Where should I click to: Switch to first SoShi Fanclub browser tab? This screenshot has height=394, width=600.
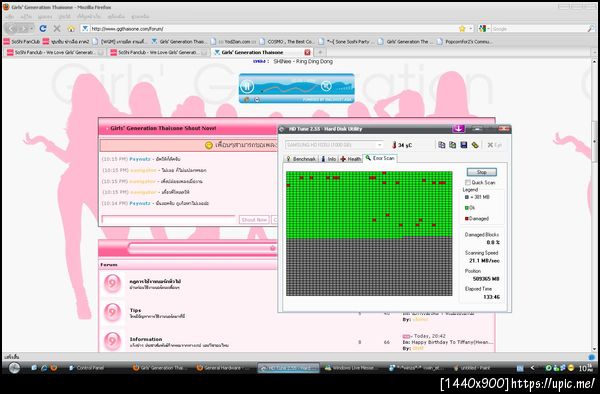tap(54, 52)
